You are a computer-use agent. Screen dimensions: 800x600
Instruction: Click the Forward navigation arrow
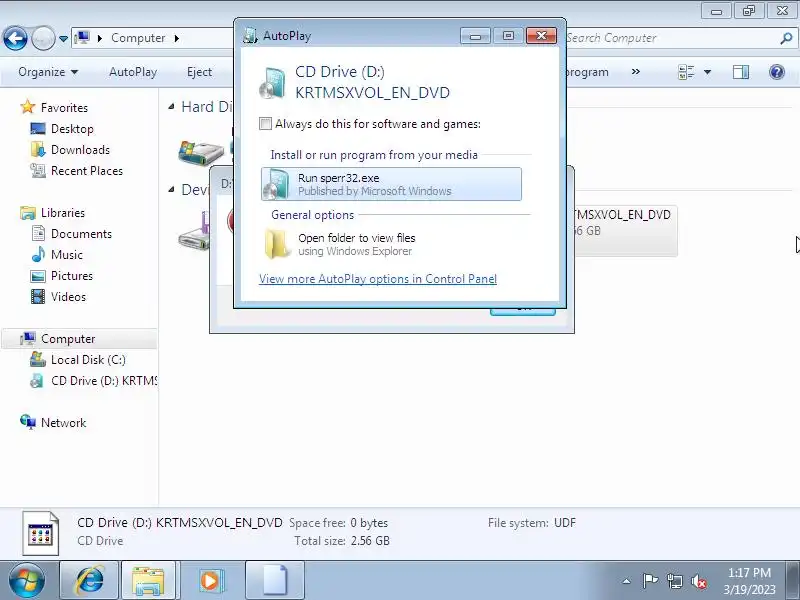pos(43,38)
